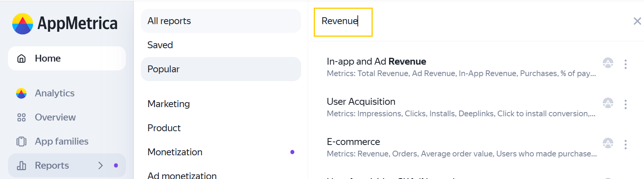Open more options for In-app and Ad Revenue
Screen dimensions: 644x179
(626, 64)
